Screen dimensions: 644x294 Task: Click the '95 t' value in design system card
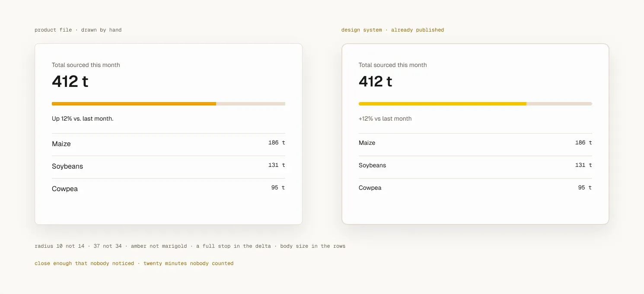585,188
